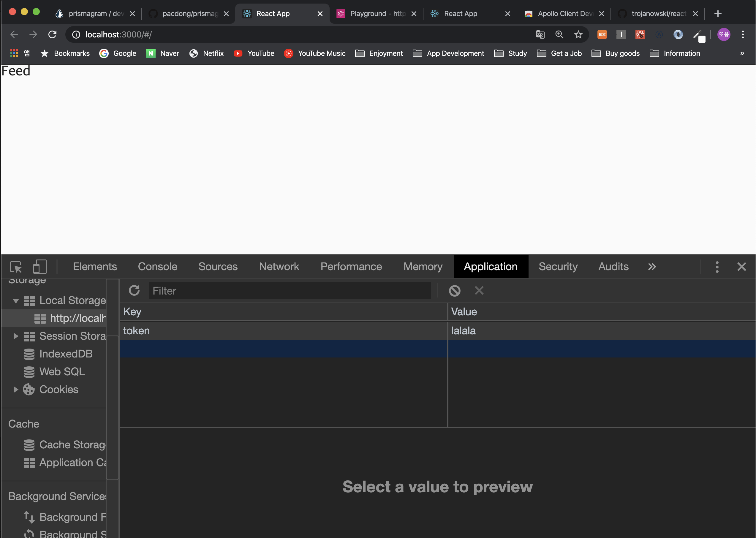Open the App Development bookmarks folder
756x538 pixels.
(x=449, y=53)
